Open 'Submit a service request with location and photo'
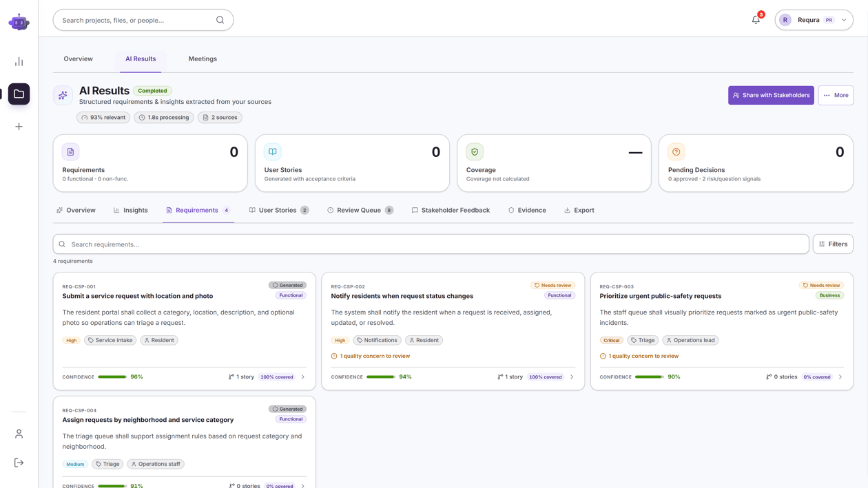 pos(138,296)
